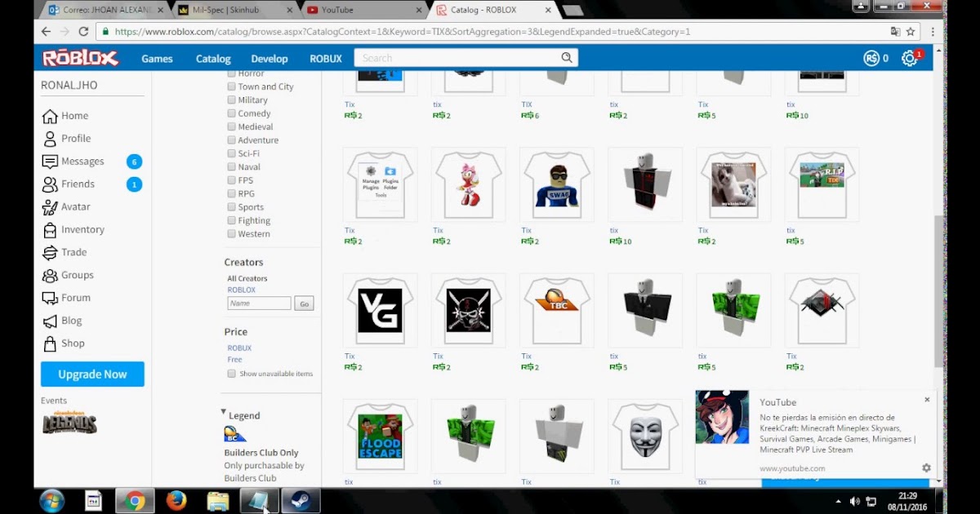Open the Inventory sidebar icon

tap(50, 230)
